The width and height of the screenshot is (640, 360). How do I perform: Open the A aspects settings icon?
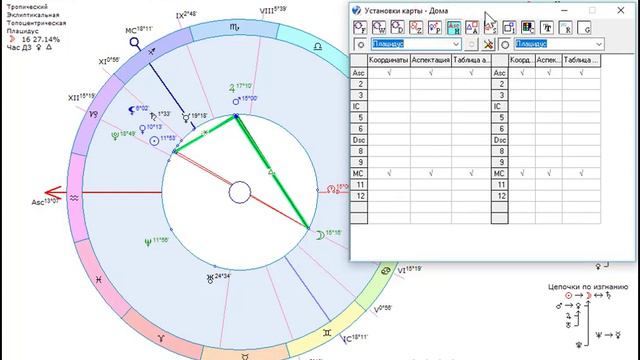(472, 27)
